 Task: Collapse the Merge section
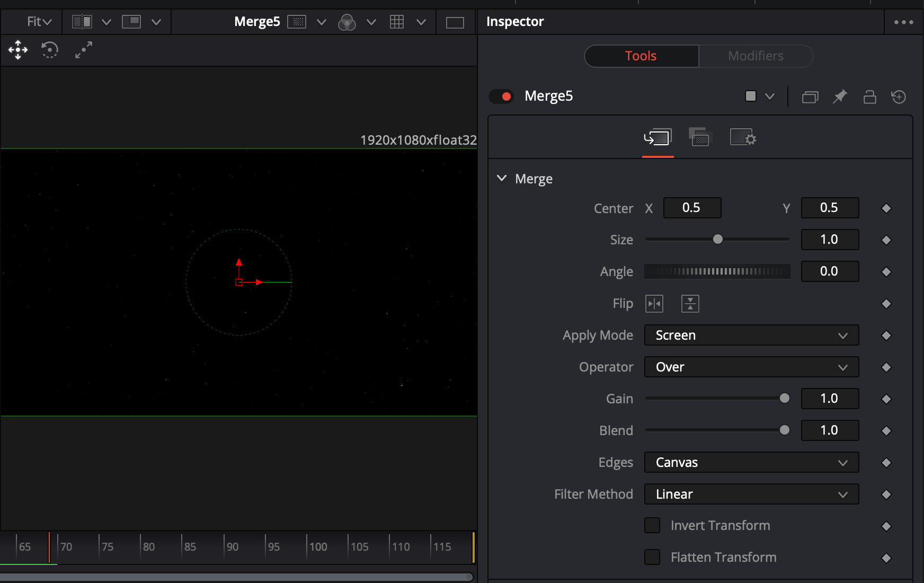click(x=502, y=178)
